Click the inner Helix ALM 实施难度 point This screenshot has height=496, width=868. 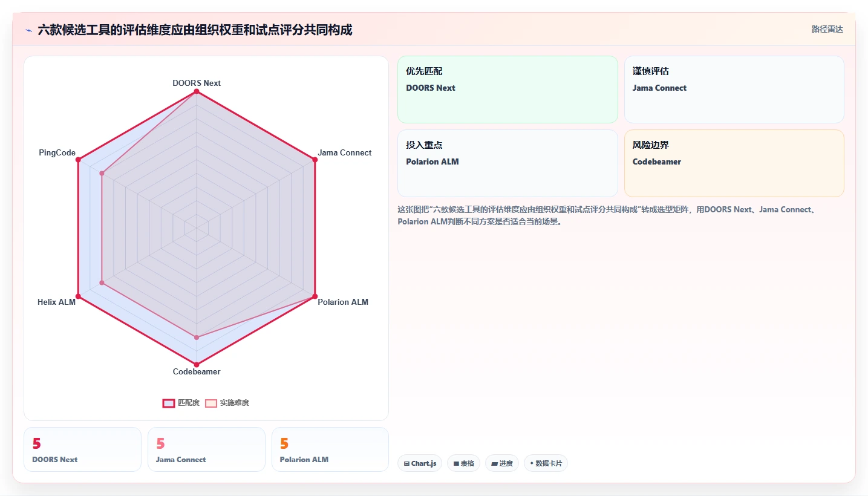click(102, 282)
